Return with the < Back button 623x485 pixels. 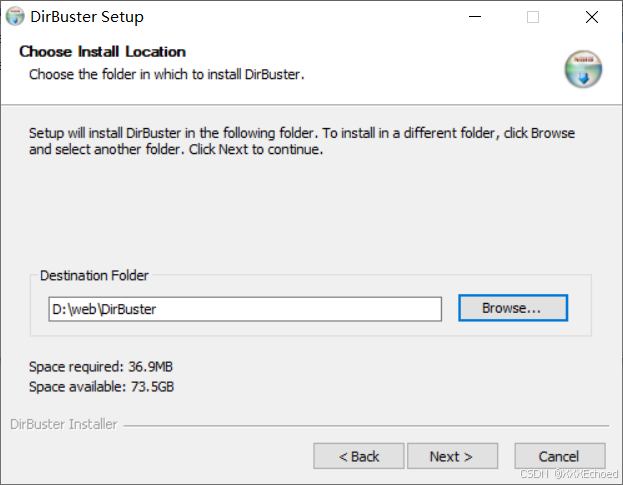click(358, 456)
